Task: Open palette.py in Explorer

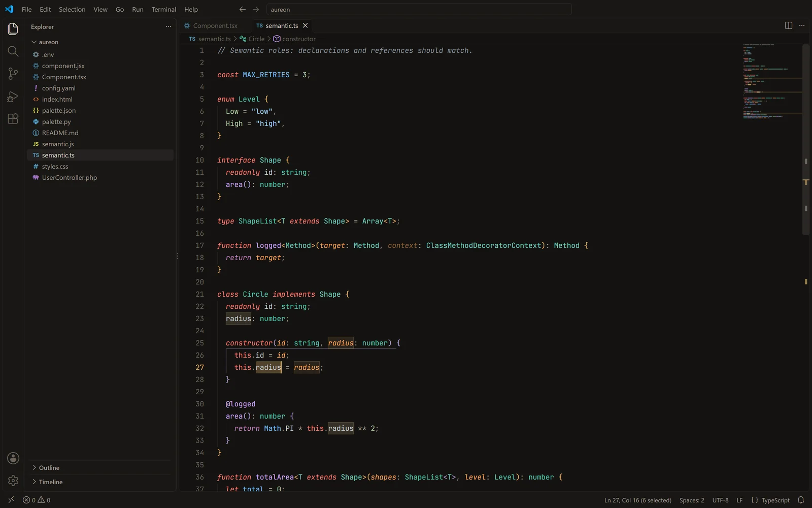Action: (x=100, y=121)
